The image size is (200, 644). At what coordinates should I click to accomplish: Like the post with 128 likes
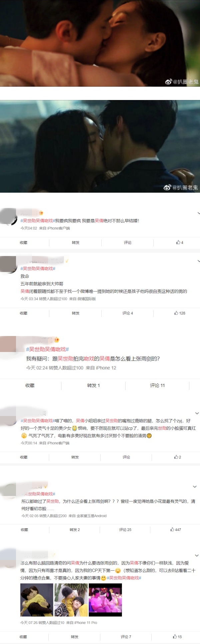click(x=180, y=313)
